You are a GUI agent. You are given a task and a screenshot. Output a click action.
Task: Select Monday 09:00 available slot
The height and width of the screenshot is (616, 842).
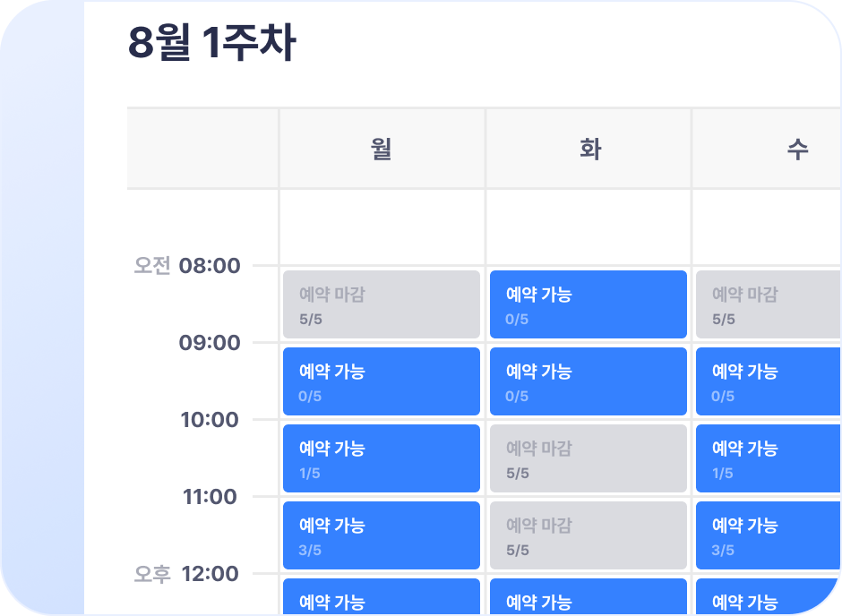tap(382, 381)
